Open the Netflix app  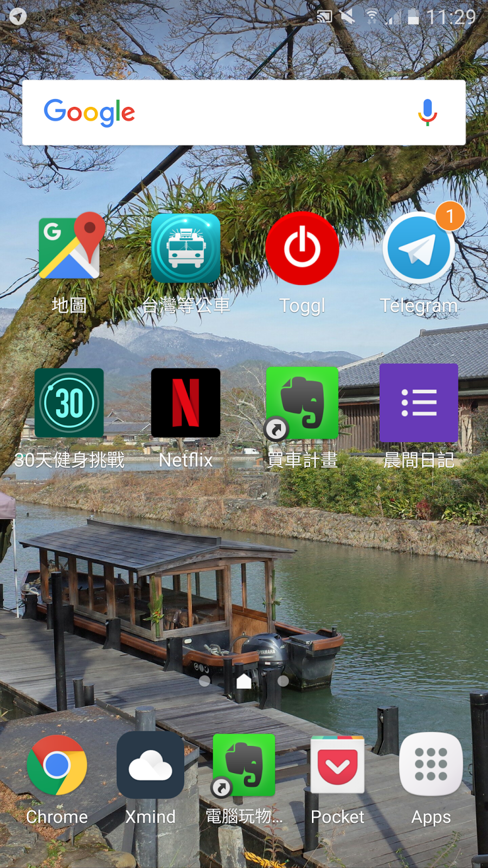click(x=186, y=403)
